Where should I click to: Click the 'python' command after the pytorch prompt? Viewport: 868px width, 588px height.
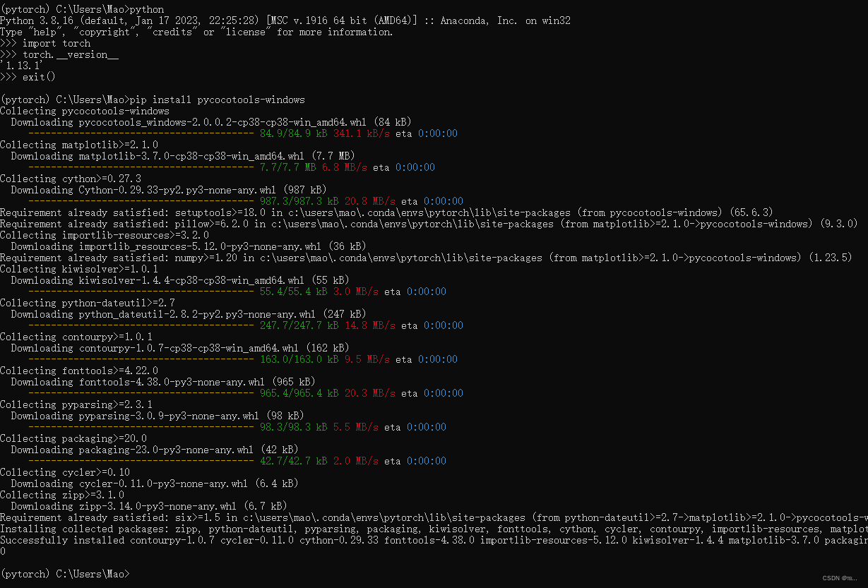[x=148, y=9]
